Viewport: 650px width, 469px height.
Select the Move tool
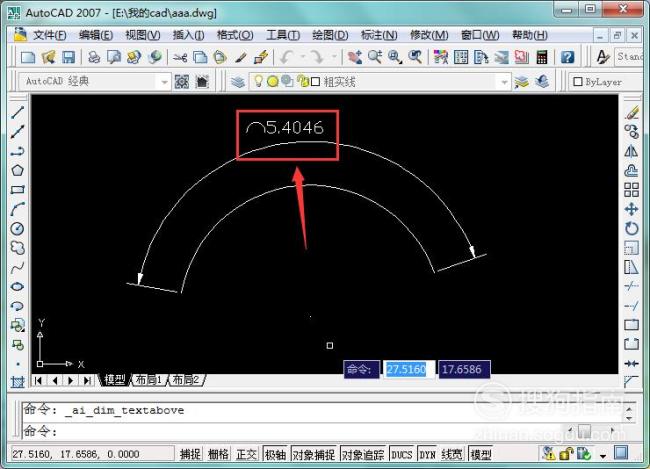pos(631,209)
